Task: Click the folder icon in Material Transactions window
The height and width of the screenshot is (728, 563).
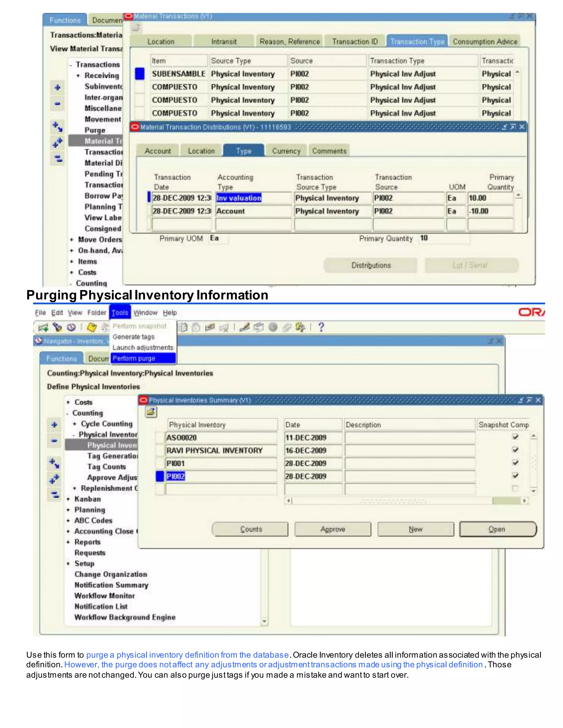Action: tap(136, 28)
